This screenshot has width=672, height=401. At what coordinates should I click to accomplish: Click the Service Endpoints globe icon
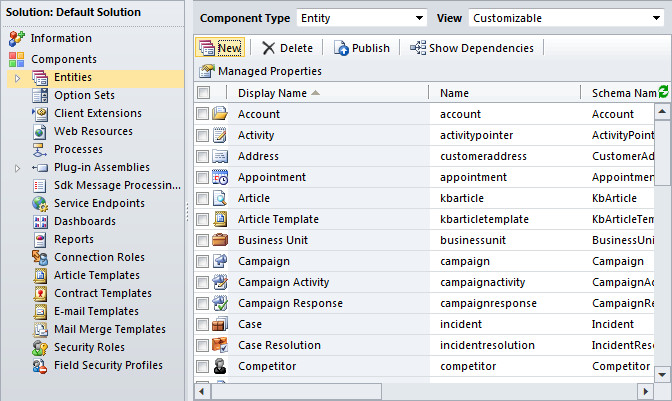tap(40, 204)
